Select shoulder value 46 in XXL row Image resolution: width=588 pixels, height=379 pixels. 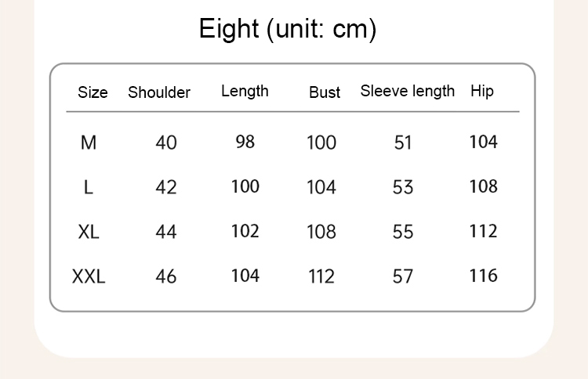coord(166,276)
